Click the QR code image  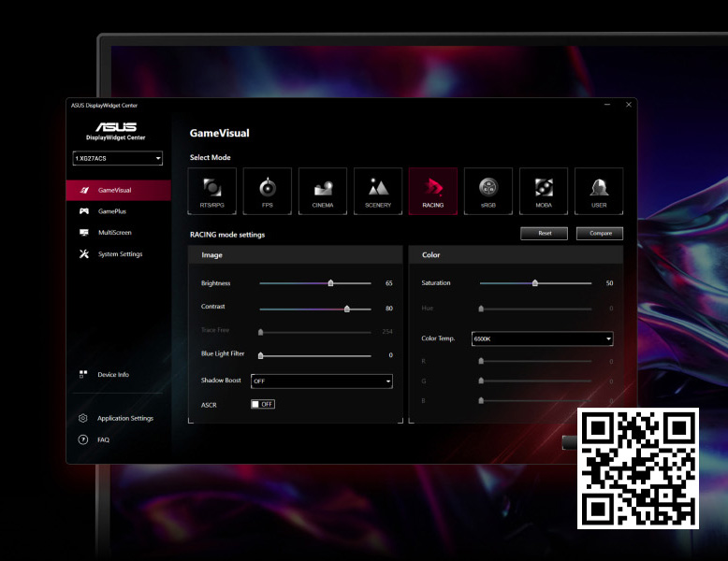(x=638, y=468)
